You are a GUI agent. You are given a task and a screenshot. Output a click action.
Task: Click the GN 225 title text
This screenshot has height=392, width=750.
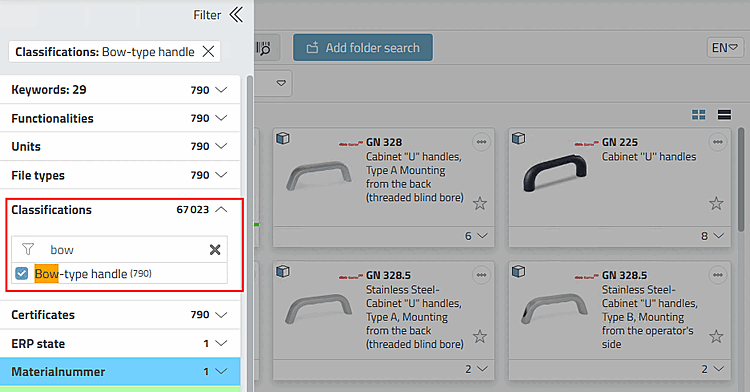tap(620, 142)
